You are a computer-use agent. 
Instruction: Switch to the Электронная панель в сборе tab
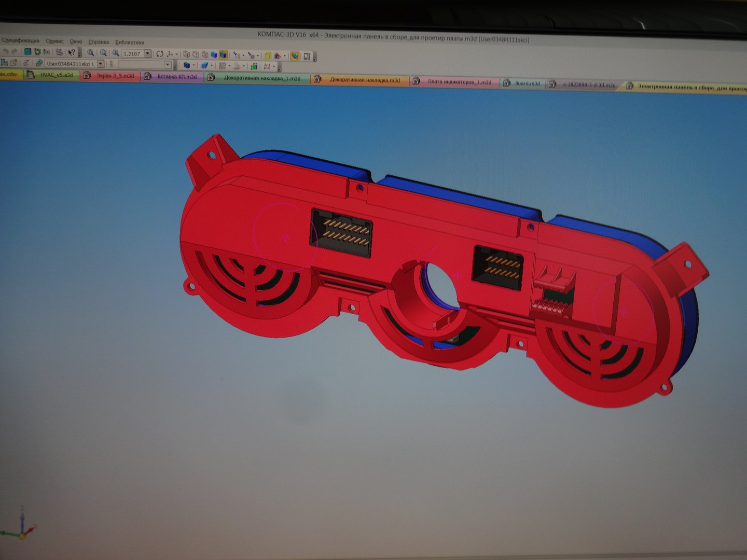(686, 87)
